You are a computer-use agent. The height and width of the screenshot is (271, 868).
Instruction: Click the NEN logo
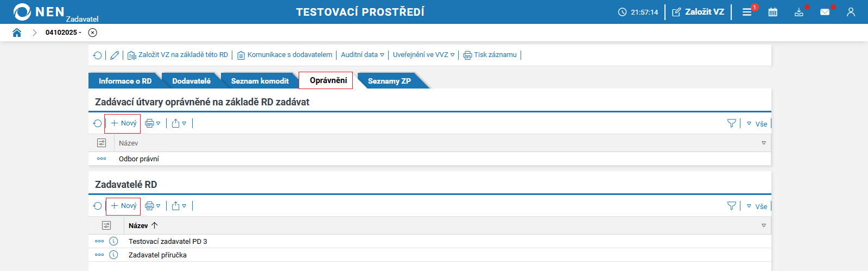[x=39, y=12]
